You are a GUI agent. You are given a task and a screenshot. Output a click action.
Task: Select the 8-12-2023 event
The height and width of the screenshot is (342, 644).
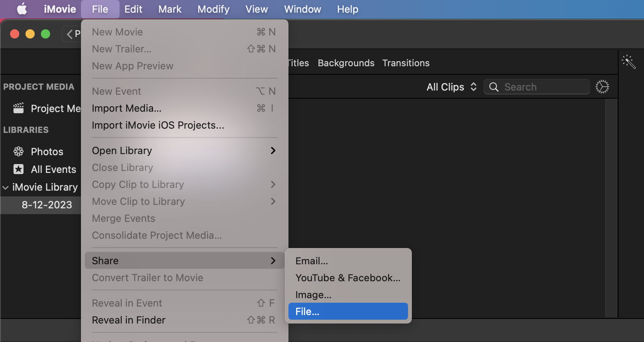coord(41,205)
